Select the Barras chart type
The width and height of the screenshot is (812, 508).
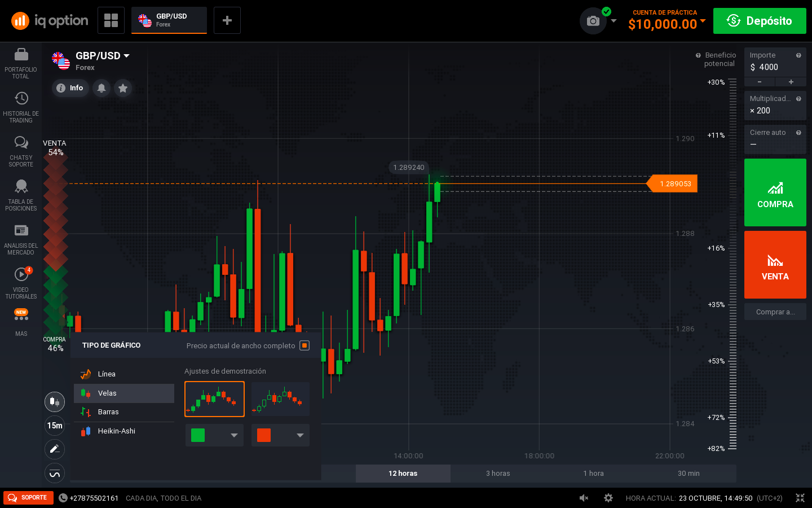[x=124, y=412]
